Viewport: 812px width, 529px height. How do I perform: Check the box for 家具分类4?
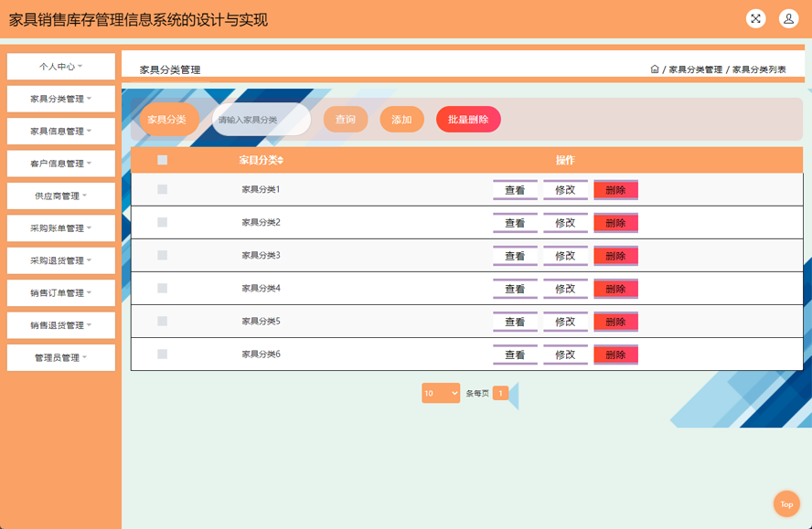pyautogui.click(x=162, y=289)
